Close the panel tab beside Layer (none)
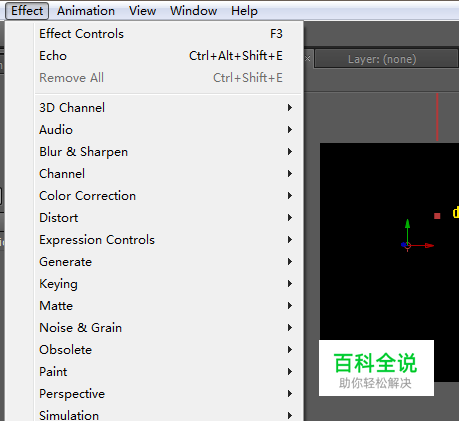The image size is (459, 421). pos(308,59)
